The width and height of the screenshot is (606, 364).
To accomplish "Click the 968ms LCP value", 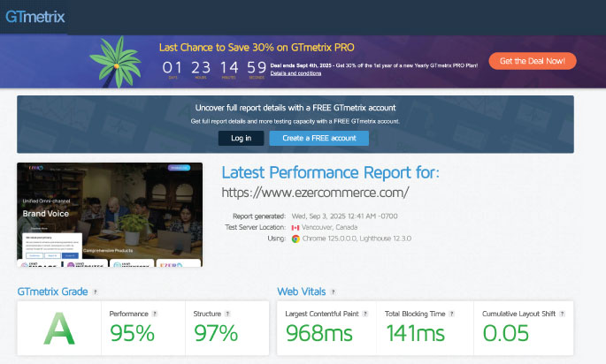I will coord(318,333).
